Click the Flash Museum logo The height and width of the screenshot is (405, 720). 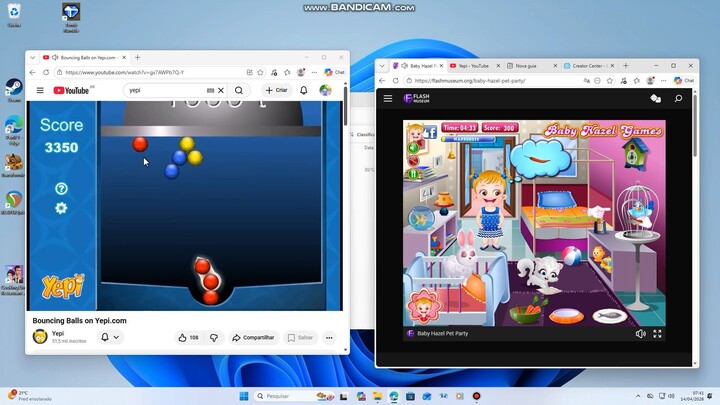click(416, 98)
